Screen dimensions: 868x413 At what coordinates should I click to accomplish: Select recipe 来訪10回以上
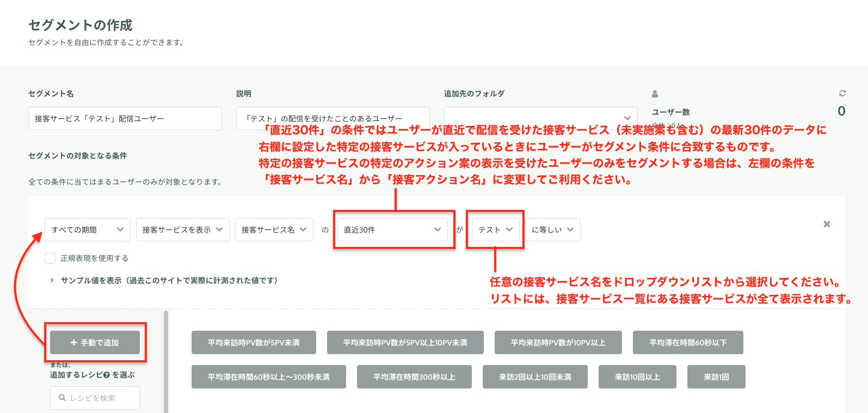click(x=637, y=376)
